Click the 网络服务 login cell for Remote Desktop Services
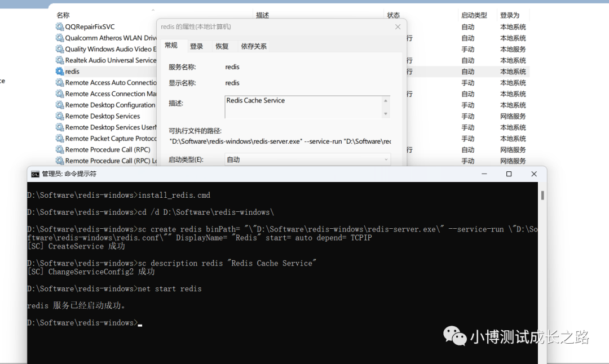Viewport: 609px width, 364px height. pyautogui.click(x=513, y=116)
